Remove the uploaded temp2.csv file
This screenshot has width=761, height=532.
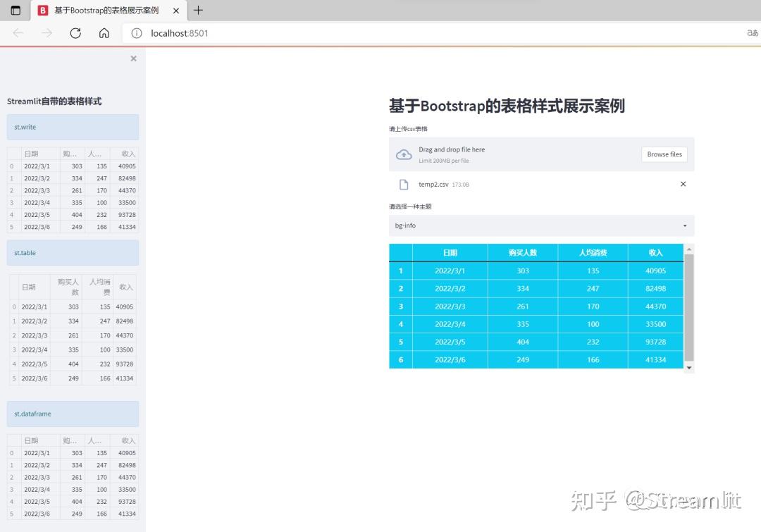(x=682, y=184)
